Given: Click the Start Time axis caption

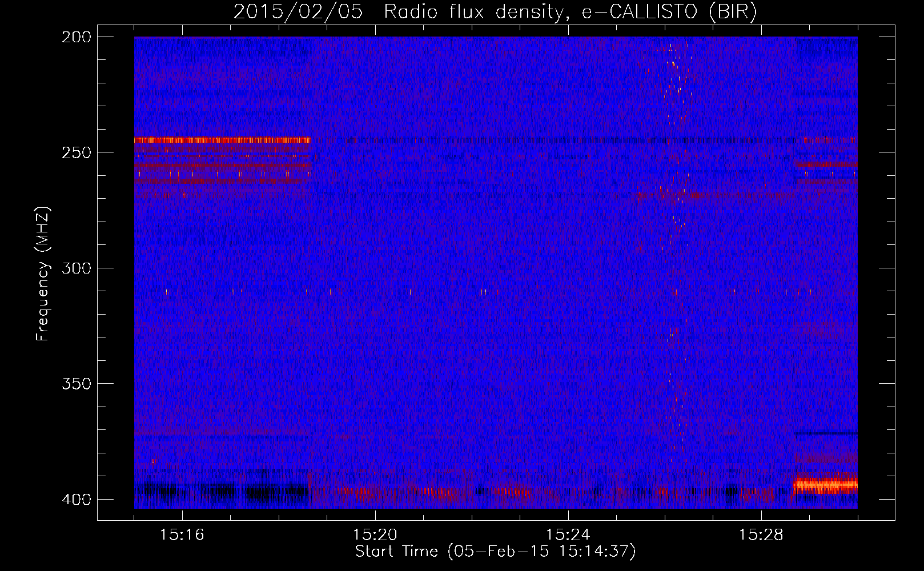Looking at the screenshot, I should [495, 552].
